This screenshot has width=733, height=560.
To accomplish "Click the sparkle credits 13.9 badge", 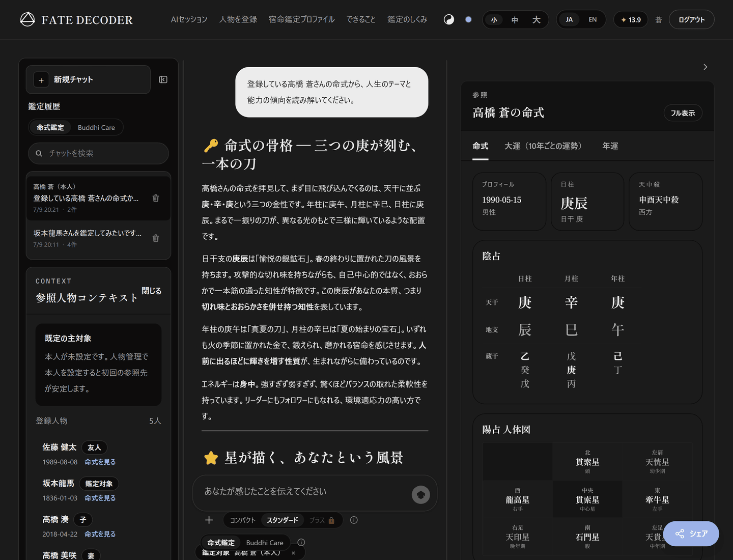I will (x=631, y=19).
